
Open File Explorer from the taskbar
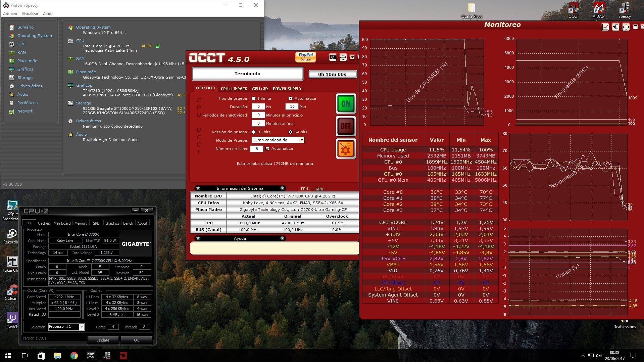[x=57, y=356]
